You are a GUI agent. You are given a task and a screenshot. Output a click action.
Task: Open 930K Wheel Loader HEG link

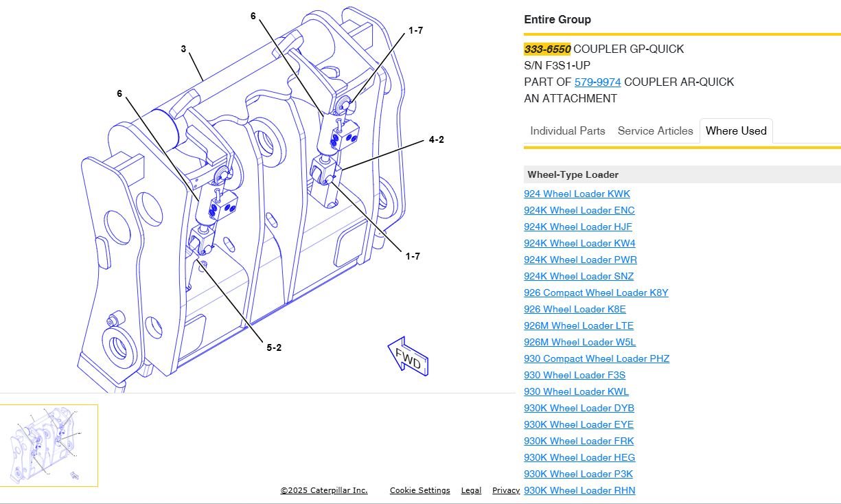[579, 458]
